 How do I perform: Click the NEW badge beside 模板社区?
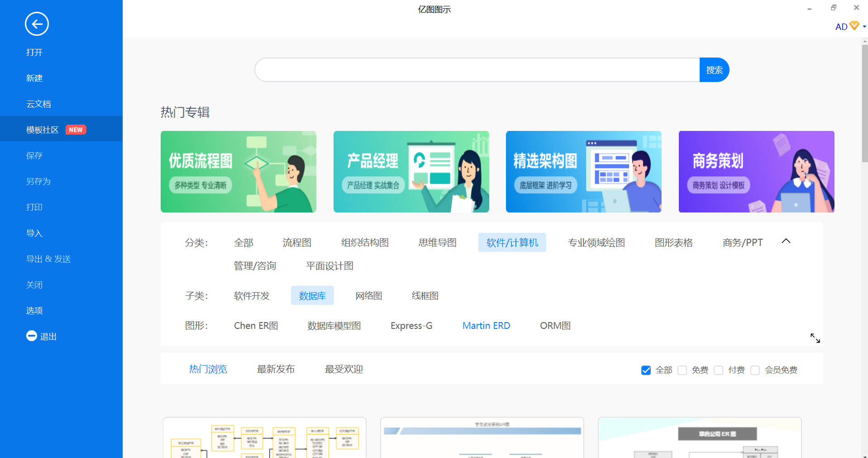(x=76, y=130)
